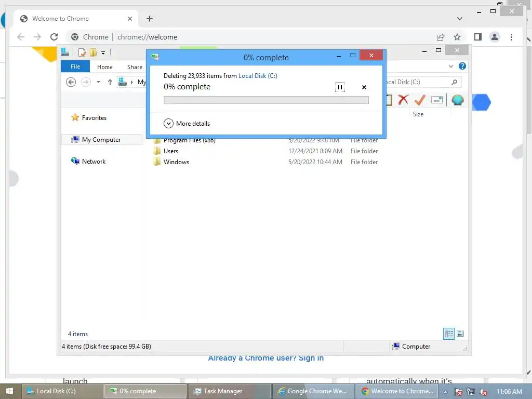Reload the Chrome page

pos(54,37)
